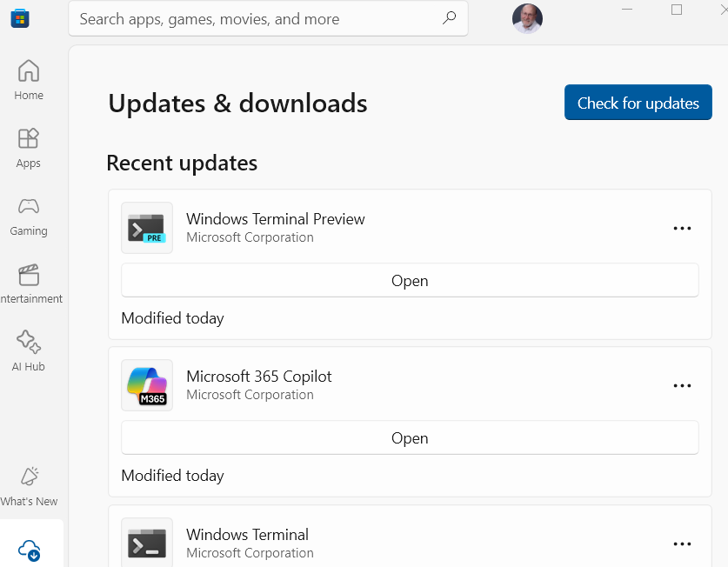
Task: Click the search magnifier icon
Action: pos(449,18)
